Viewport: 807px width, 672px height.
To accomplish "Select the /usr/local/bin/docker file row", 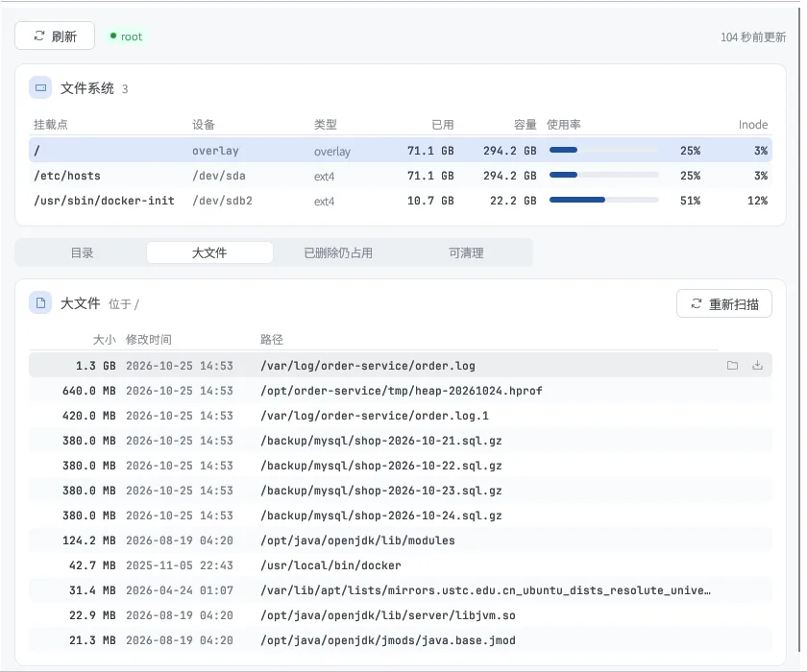I will click(401, 565).
